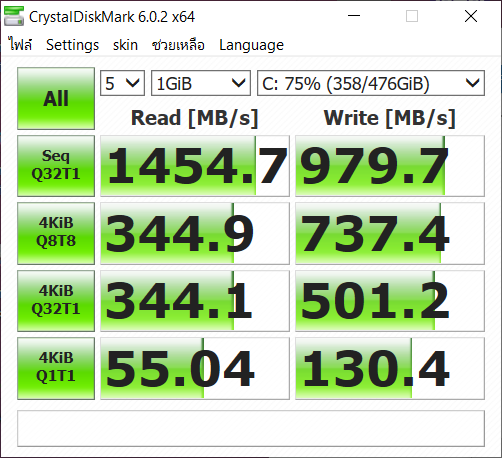The image size is (502, 458).
Task: Click the 4KiB Q8T8 write result 737.4
Action: click(x=390, y=233)
